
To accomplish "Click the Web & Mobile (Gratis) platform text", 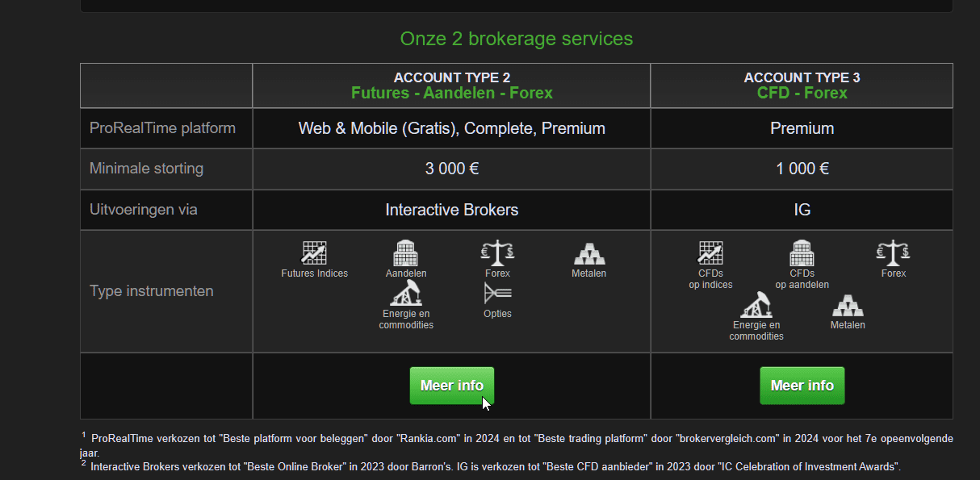I will pos(378,128).
